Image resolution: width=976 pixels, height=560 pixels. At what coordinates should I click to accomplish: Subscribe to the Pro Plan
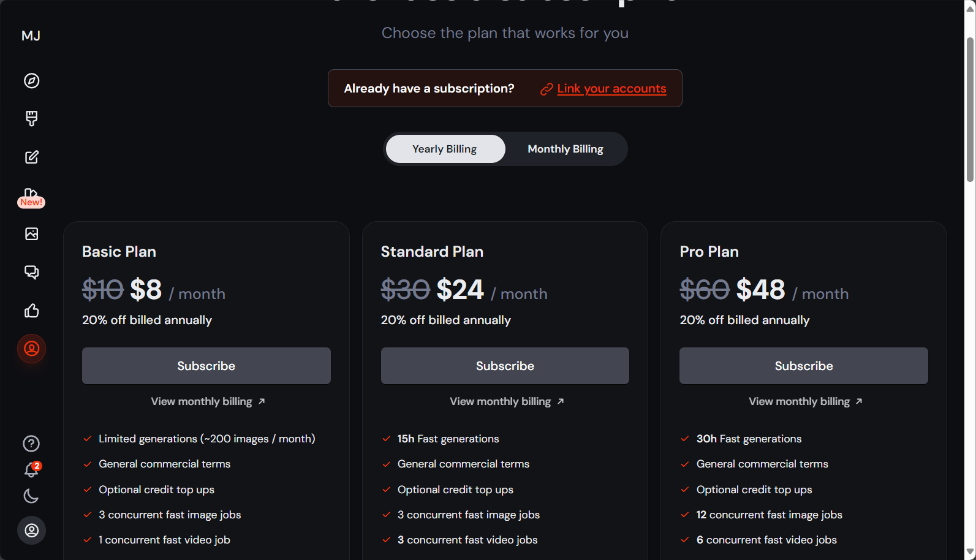click(x=804, y=366)
